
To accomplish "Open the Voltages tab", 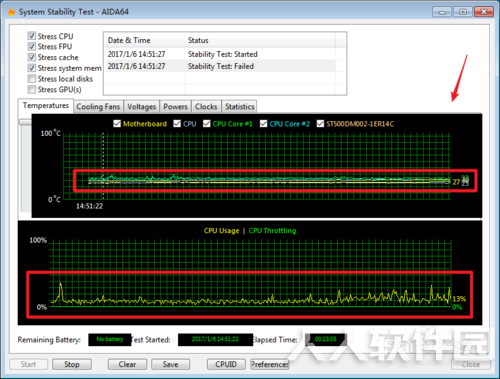I will 141,107.
